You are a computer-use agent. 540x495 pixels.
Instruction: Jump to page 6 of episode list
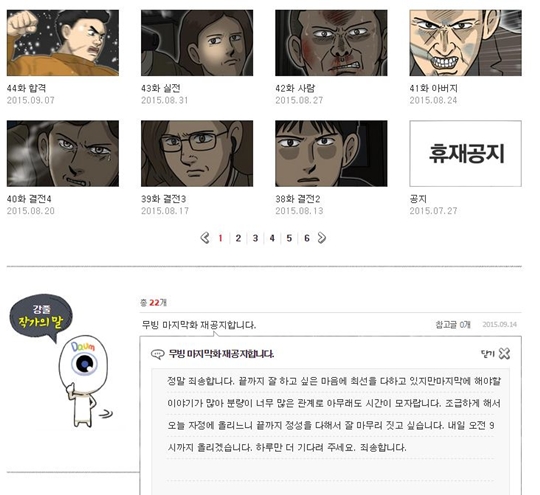[307, 238]
